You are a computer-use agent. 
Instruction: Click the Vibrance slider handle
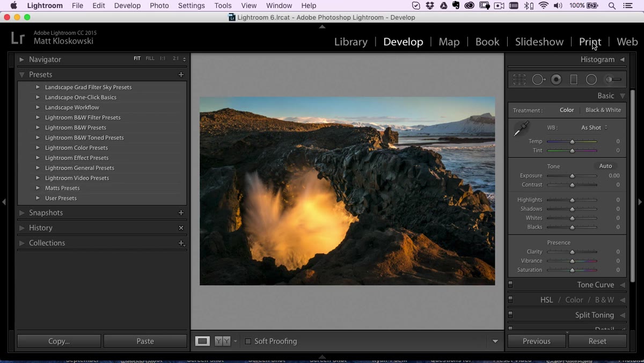click(x=572, y=261)
